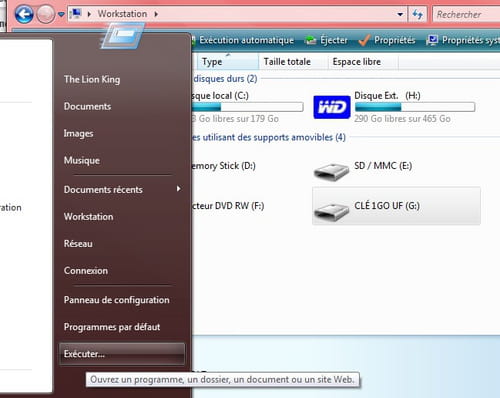Click the Éjecter toolbar icon

click(x=311, y=40)
